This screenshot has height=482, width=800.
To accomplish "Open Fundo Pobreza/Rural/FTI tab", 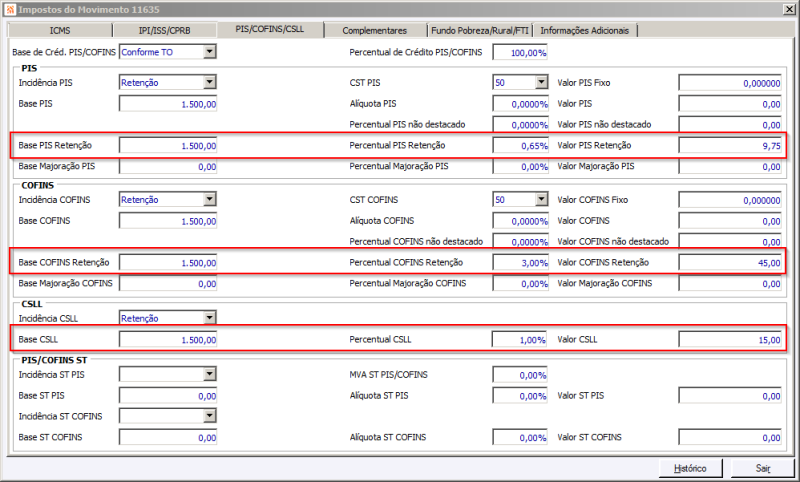I will tap(480, 31).
